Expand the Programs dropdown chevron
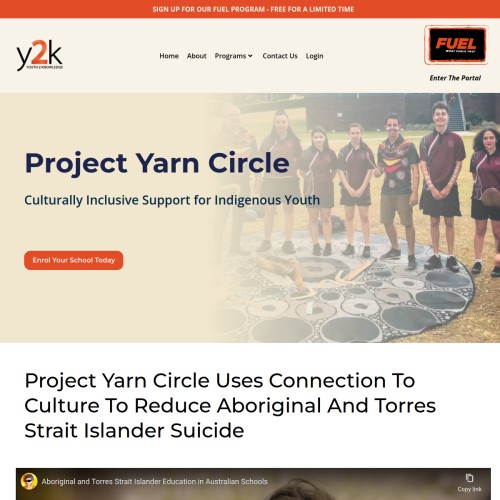The height and width of the screenshot is (500, 500). 250,56
